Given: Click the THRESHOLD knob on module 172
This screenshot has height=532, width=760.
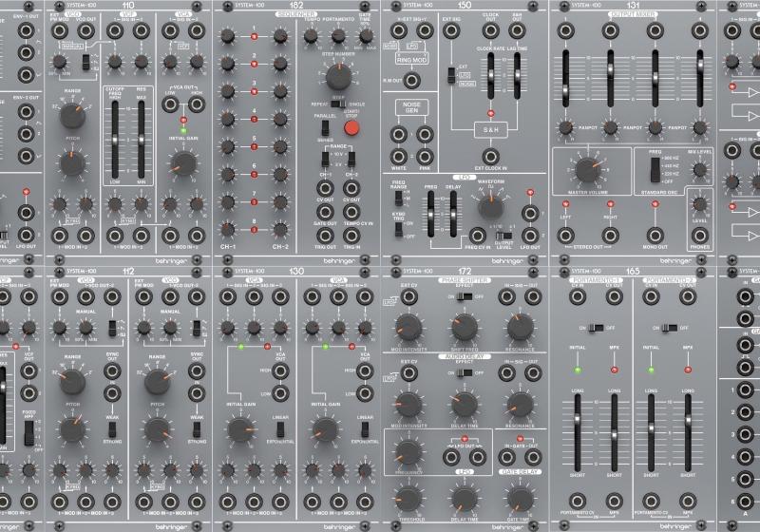Looking at the screenshot, I should [408, 499].
